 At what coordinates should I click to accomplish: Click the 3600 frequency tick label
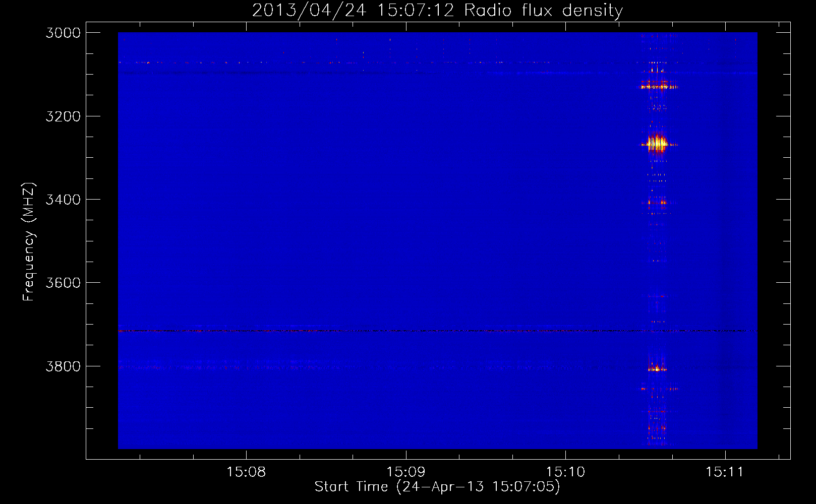click(63, 283)
